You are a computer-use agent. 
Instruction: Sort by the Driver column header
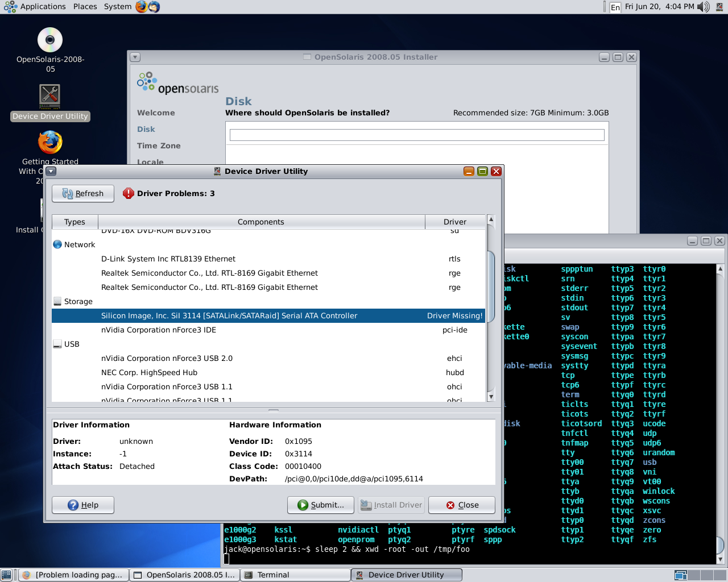(x=455, y=222)
